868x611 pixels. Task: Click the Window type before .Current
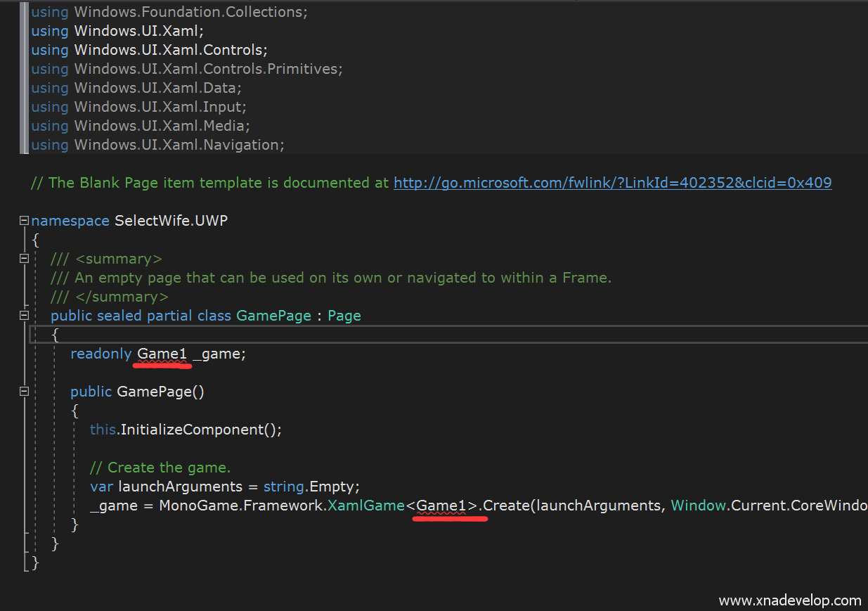click(698, 506)
